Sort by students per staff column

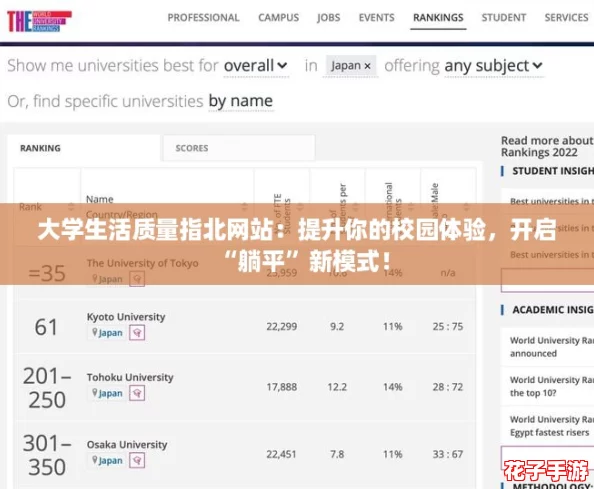click(356, 207)
